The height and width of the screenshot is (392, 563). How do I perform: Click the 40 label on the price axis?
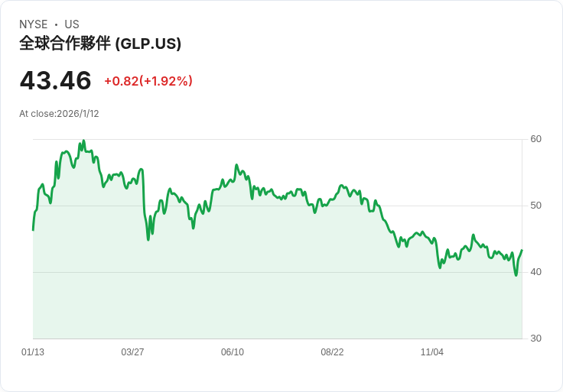(535, 272)
